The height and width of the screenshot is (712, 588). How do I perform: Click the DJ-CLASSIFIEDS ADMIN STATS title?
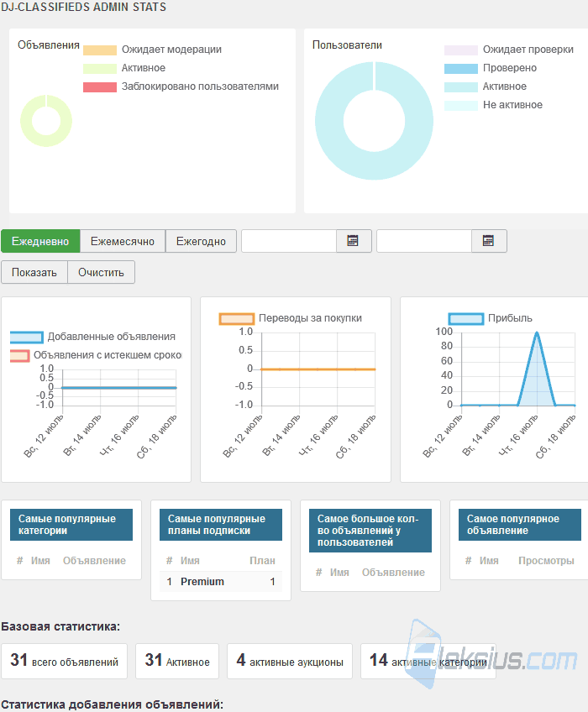(84, 7)
